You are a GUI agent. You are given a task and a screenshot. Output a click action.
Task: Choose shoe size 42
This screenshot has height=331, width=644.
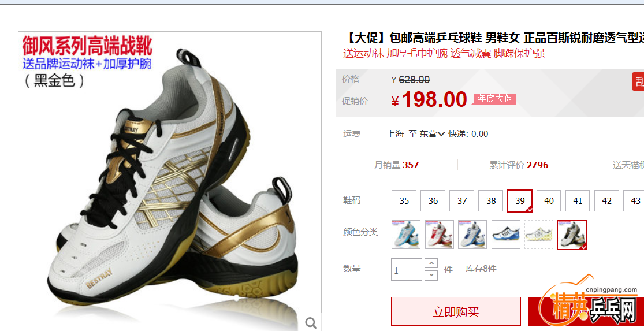(x=606, y=201)
